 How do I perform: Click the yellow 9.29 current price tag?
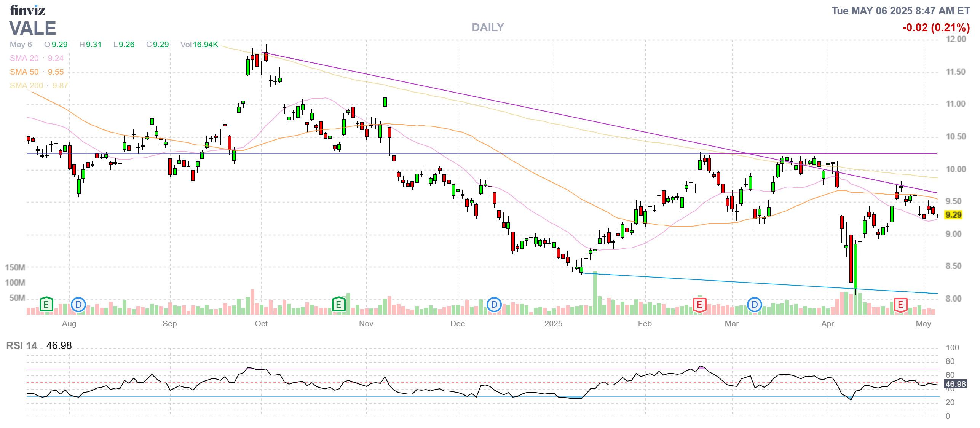coord(953,215)
